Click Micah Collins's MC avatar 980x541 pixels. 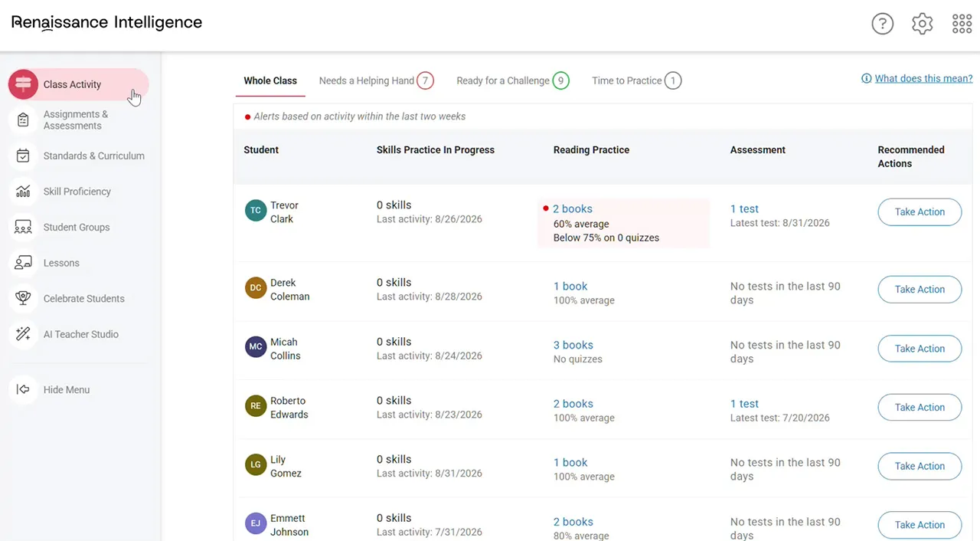pyautogui.click(x=256, y=347)
